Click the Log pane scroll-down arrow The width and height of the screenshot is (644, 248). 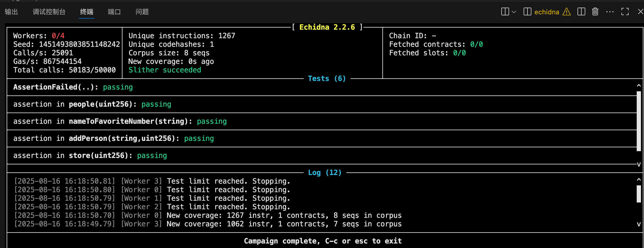coord(639,224)
